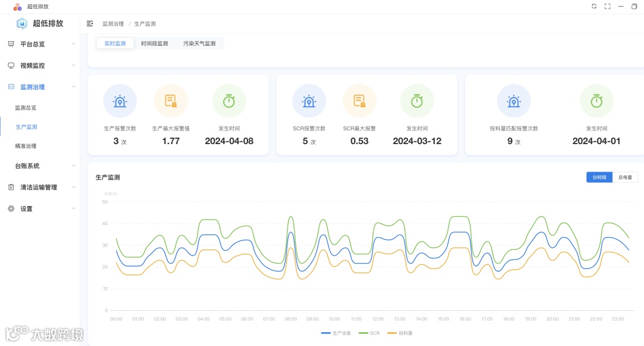
Task: Expand the 视频监控 sidebar menu
Action: [x=40, y=65]
